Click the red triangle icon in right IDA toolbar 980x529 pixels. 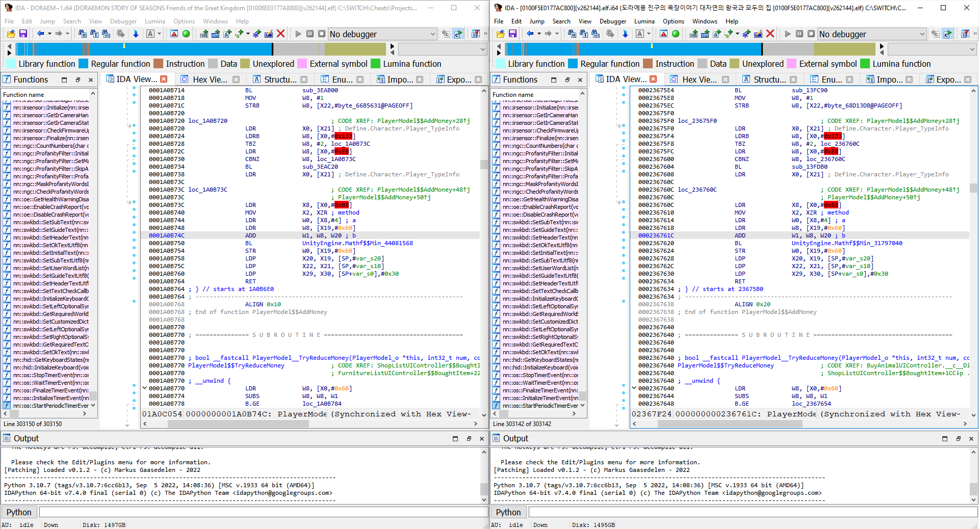pyautogui.click(x=663, y=34)
